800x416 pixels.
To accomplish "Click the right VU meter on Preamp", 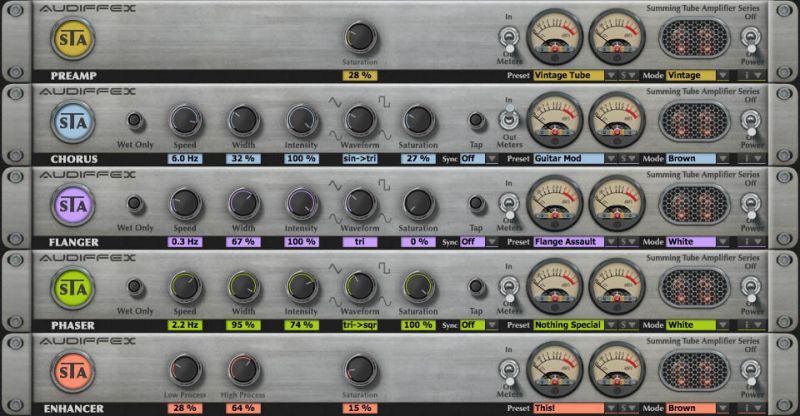I will 617,37.
